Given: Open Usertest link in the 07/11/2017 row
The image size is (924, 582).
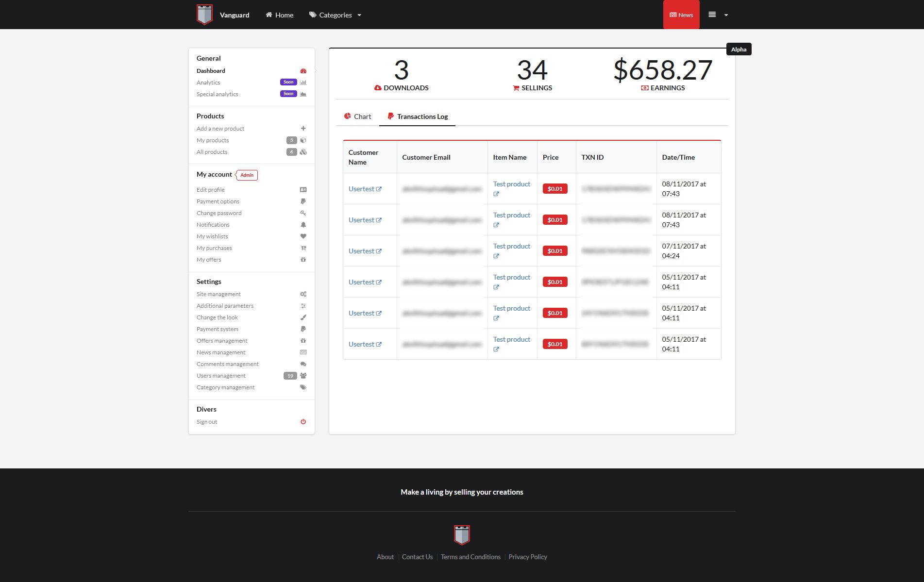Looking at the screenshot, I should 365,251.
